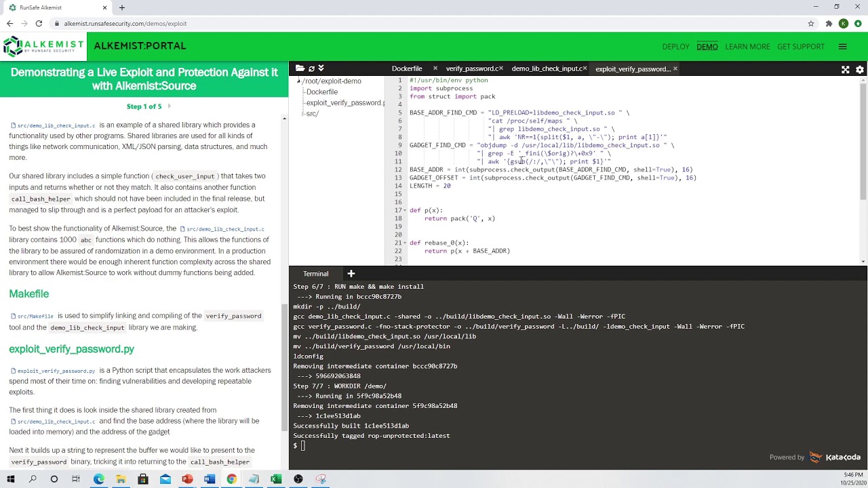The height and width of the screenshot is (488, 868).
Task: Click the Makefile heading
Action: (x=28, y=294)
